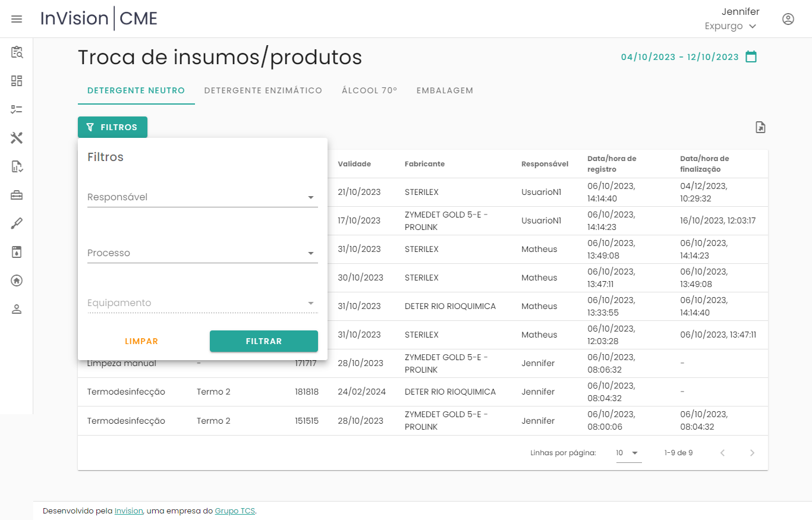The height and width of the screenshot is (520, 812).
Task: Open the home circle icon in sidebar
Action: (x=17, y=281)
